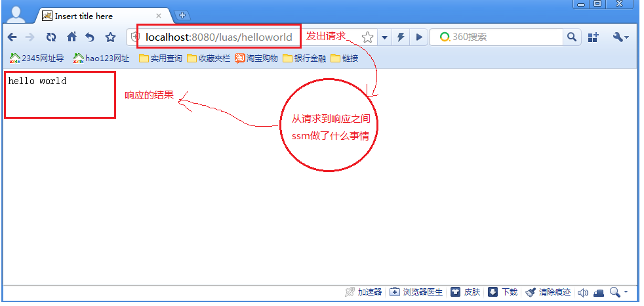Screen dimensions: 644x306
Task: Close the Insert title here tab
Action: pos(159,16)
